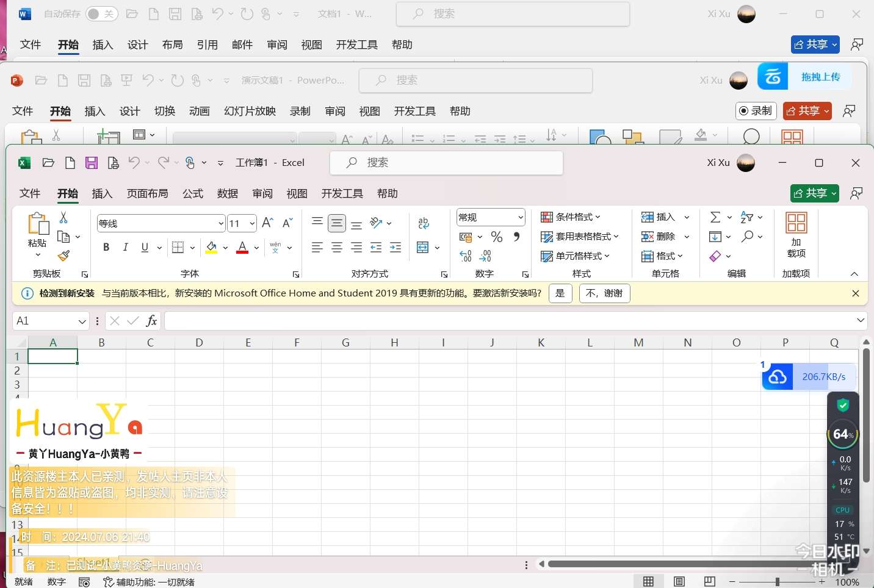
Task: Click the Insert Function fx icon
Action: pyautogui.click(x=152, y=321)
